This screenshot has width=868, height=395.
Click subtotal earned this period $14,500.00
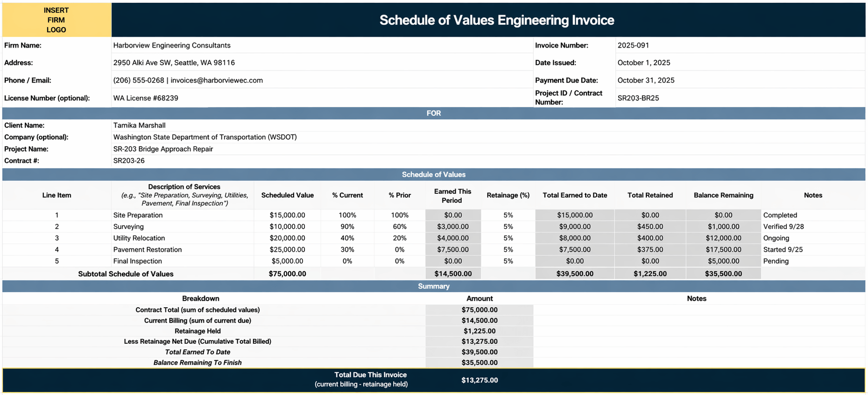453,274
